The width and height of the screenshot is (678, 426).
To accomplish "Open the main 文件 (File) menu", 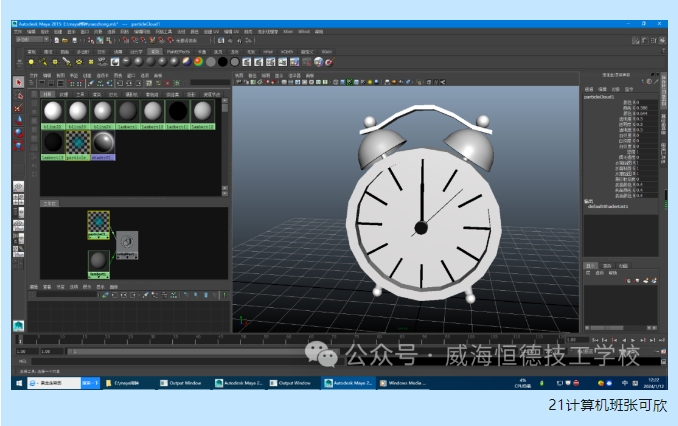I will coord(18,32).
